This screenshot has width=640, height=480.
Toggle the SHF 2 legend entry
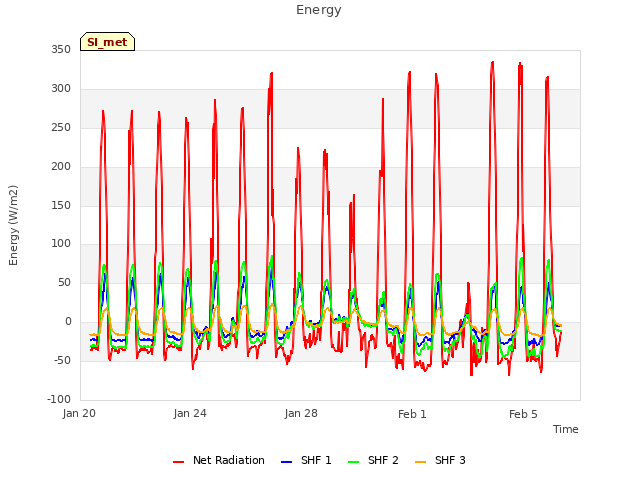click(373, 460)
